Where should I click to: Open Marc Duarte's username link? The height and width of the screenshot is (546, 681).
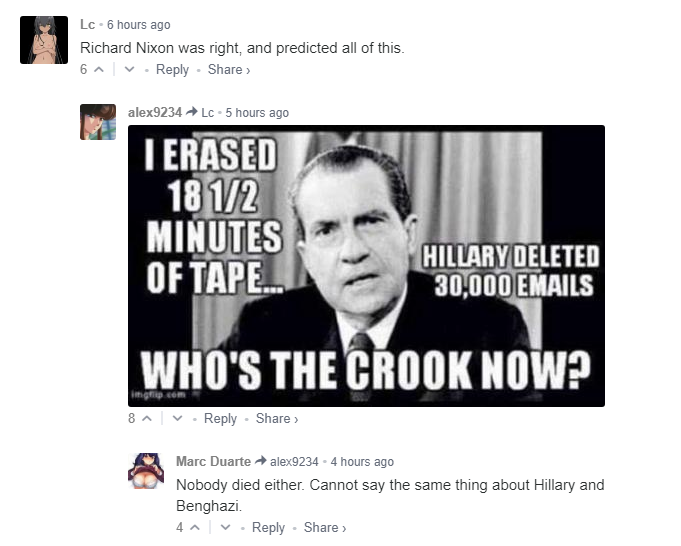point(213,461)
